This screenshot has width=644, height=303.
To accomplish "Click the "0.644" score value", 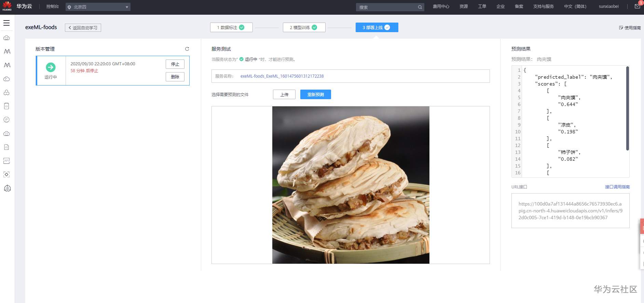I will [x=568, y=104].
